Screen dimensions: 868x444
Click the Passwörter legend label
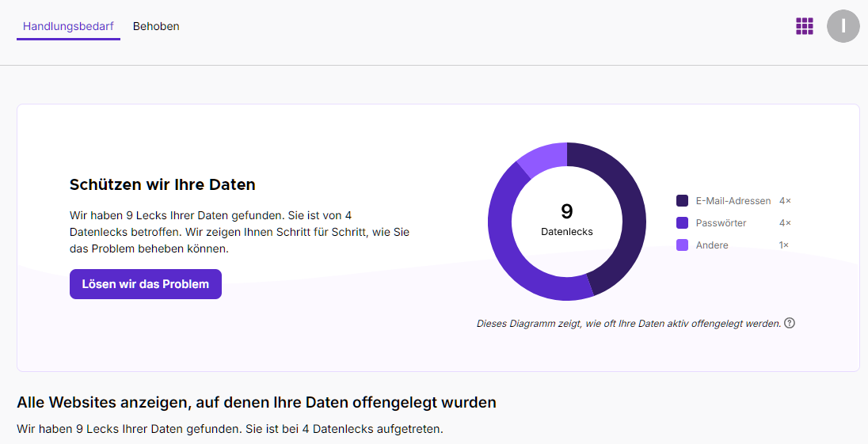tap(721, 223)
